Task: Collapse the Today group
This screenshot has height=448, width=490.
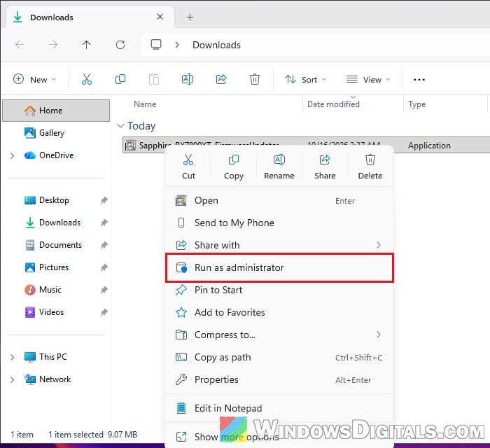Action: coord(120,125)
